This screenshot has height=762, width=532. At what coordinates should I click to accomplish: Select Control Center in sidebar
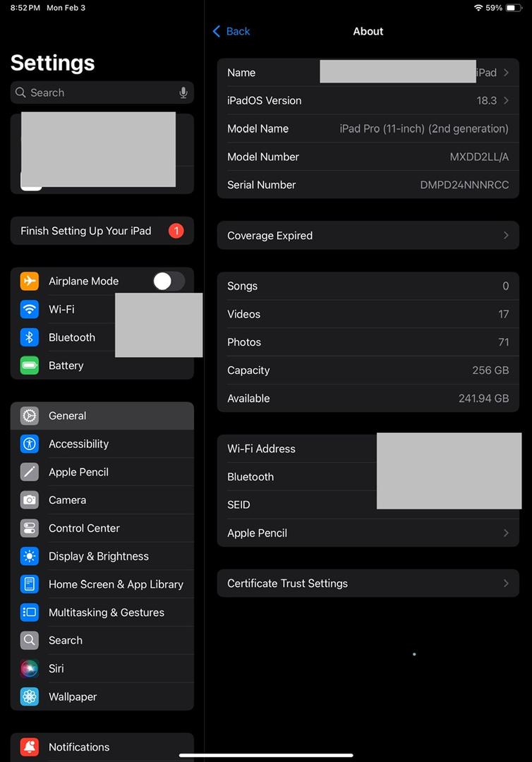(102, 528)
